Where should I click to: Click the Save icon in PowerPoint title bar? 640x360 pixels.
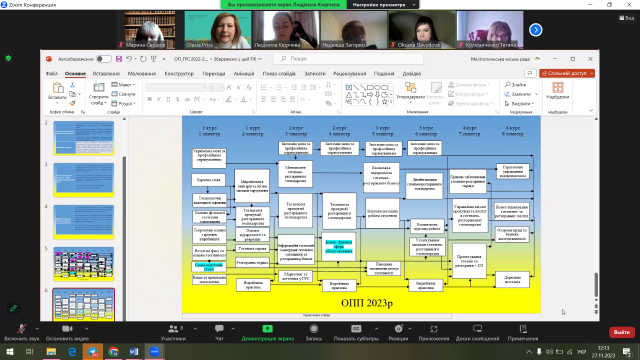click(119, 59)
